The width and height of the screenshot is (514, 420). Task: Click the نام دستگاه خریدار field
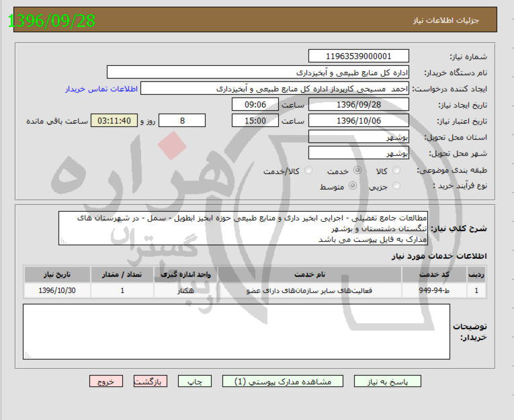pos(258,72)
